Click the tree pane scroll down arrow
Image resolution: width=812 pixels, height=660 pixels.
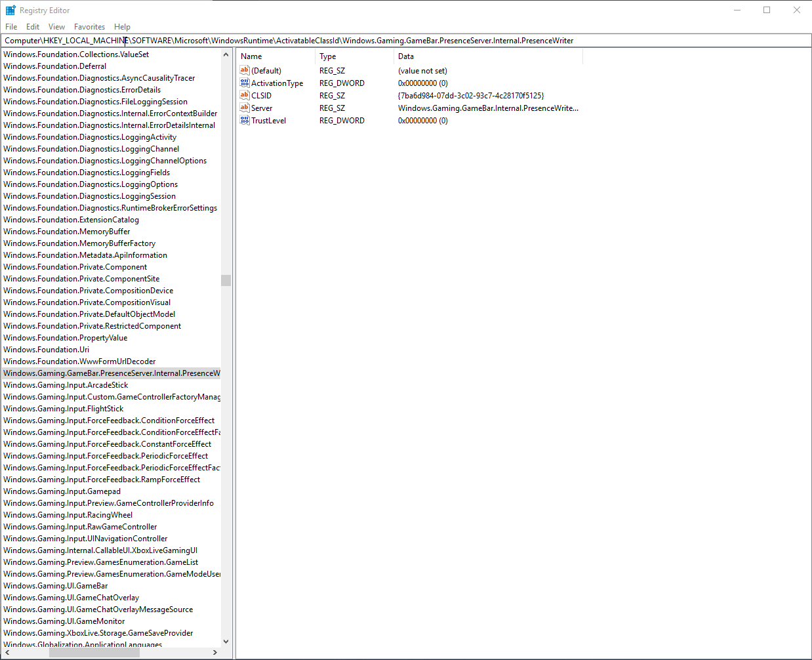click(226, 642)
